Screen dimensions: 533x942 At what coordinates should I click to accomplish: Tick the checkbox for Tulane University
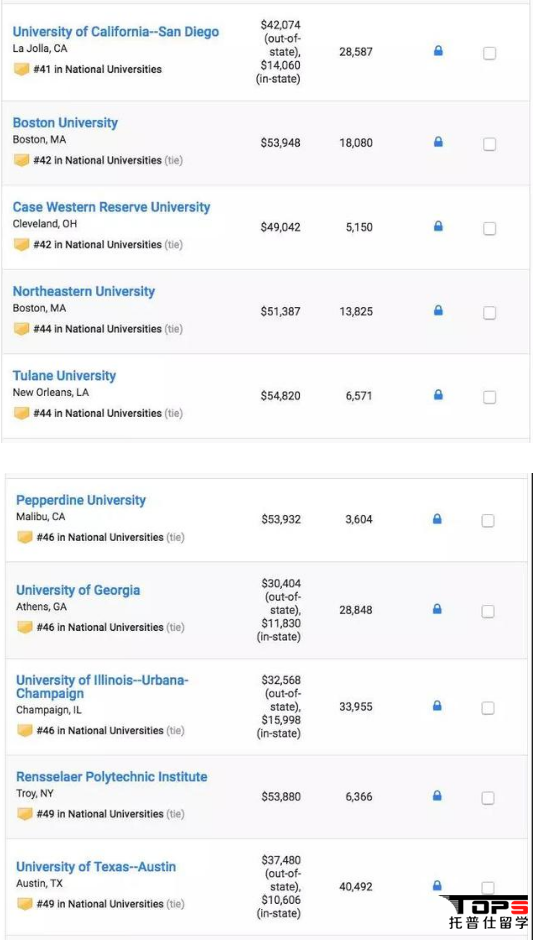tap(490, 397)
